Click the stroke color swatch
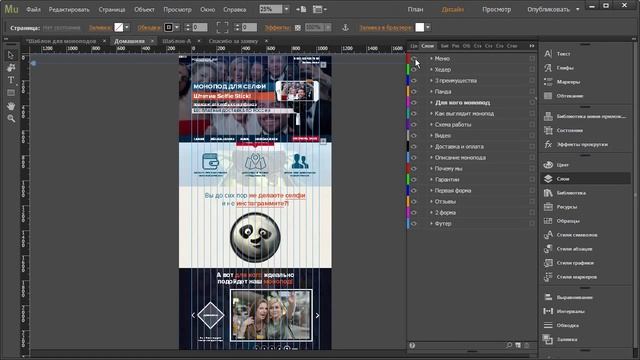640x360 pixels. tap(169, 27)
